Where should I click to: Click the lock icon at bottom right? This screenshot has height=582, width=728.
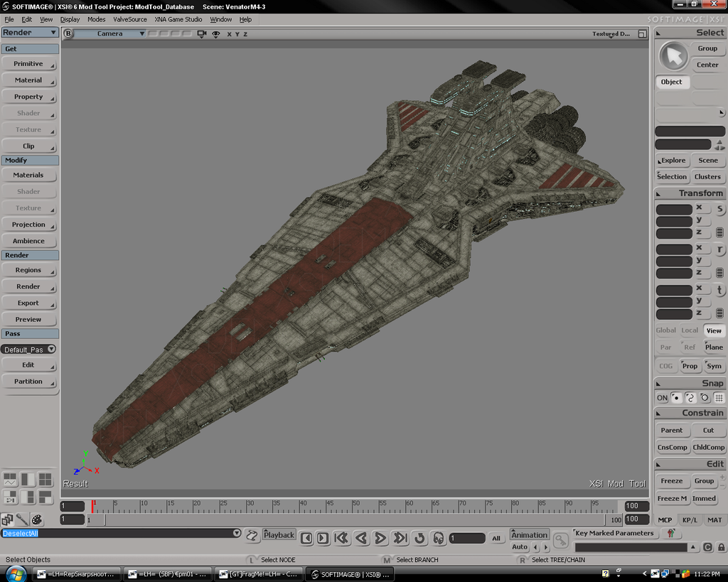click(x=721, y=547)
